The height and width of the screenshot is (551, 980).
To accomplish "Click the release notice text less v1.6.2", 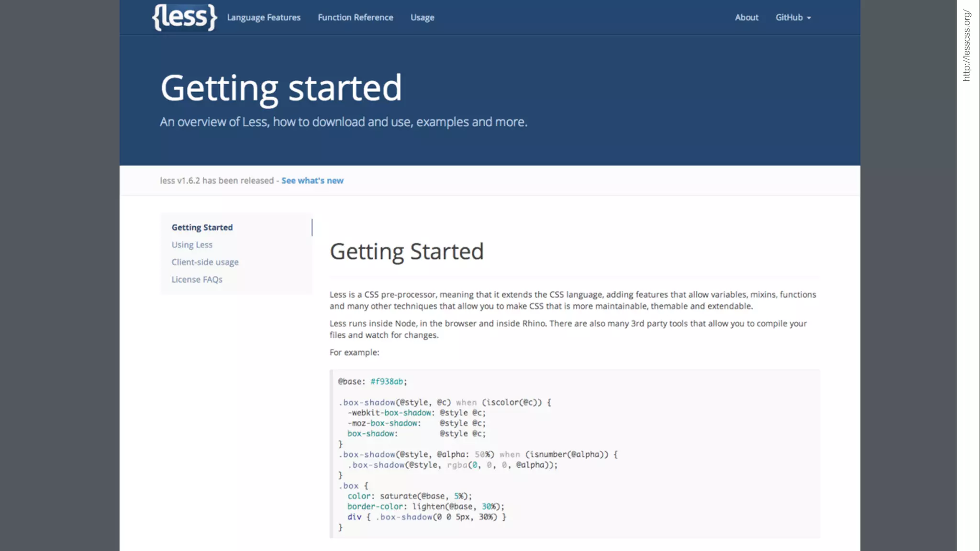I will pos(216,181).
